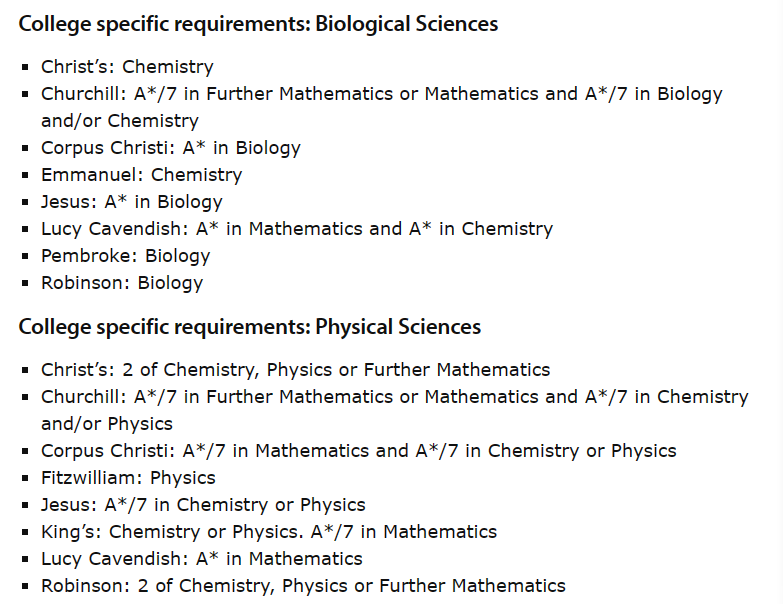Image resolution: width=783 pixels, height=604 pixels.
Task: Select Jesus: A*/7 in Chemistry or Physics
Action: click(x=203, y=505)
